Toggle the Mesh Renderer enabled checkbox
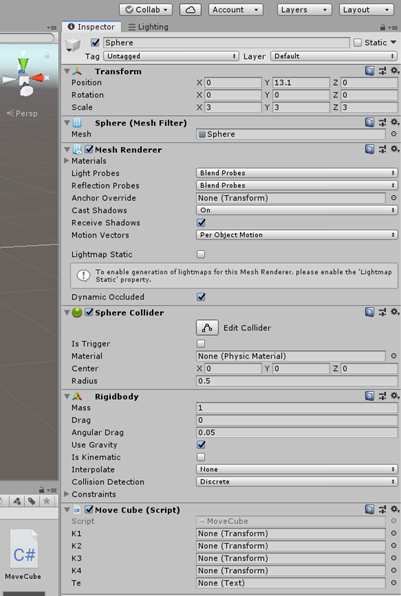 (89, 149)
